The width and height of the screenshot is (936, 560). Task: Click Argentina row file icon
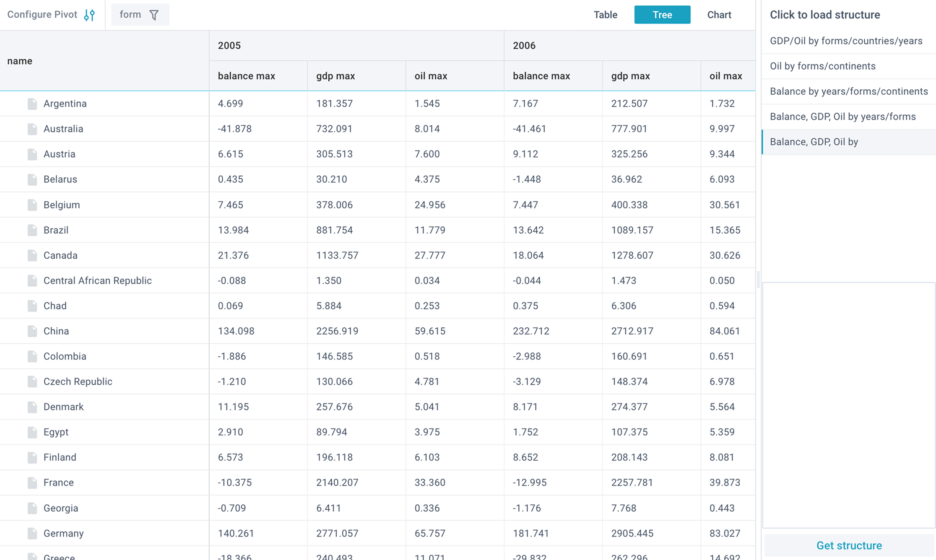[32, 104]
